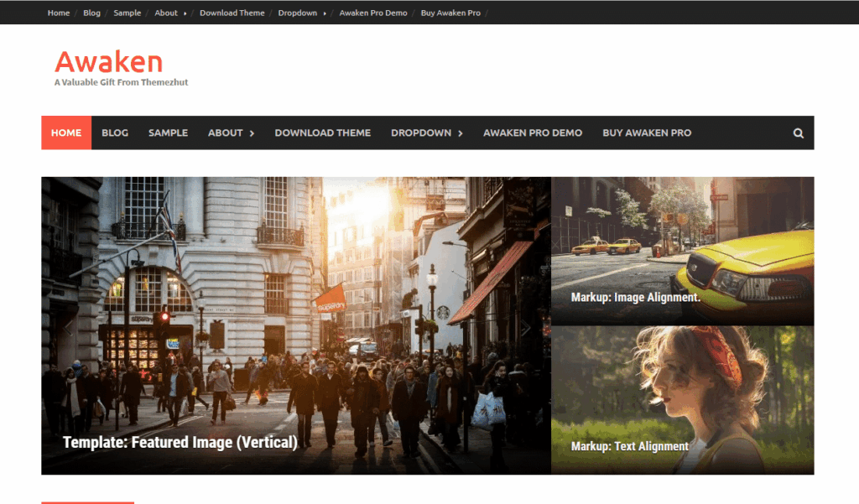859x504 pixels.
Task: Open DOWNLOAD THEME in main navigation
Action: (323, 132)
